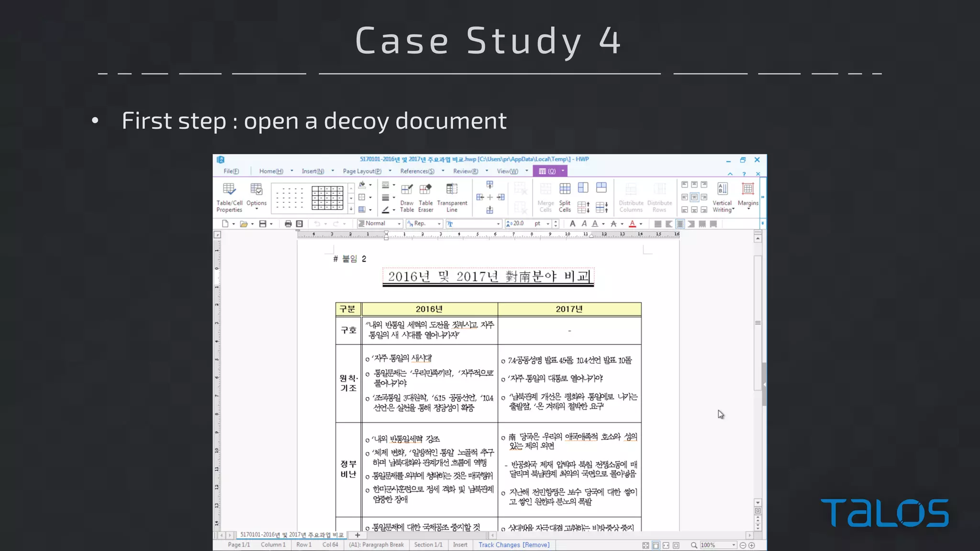Insert a column to the right icon

tap(501, 197)
